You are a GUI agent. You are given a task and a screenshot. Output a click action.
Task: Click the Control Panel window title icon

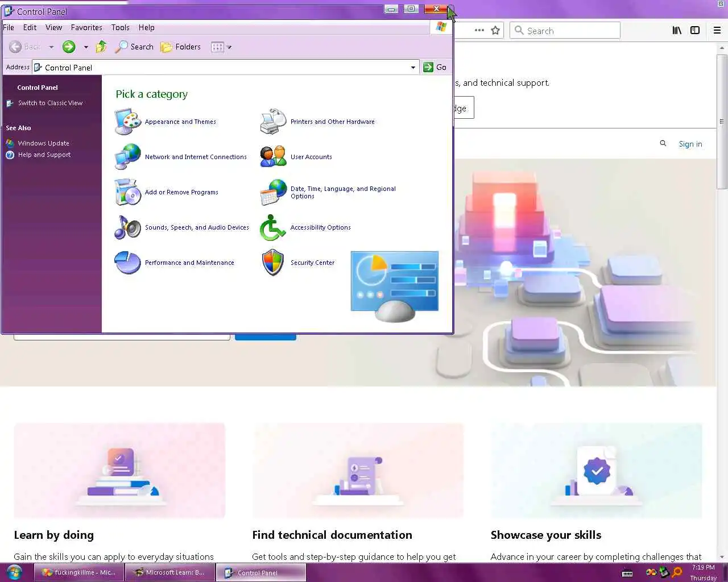click(9, 11)
